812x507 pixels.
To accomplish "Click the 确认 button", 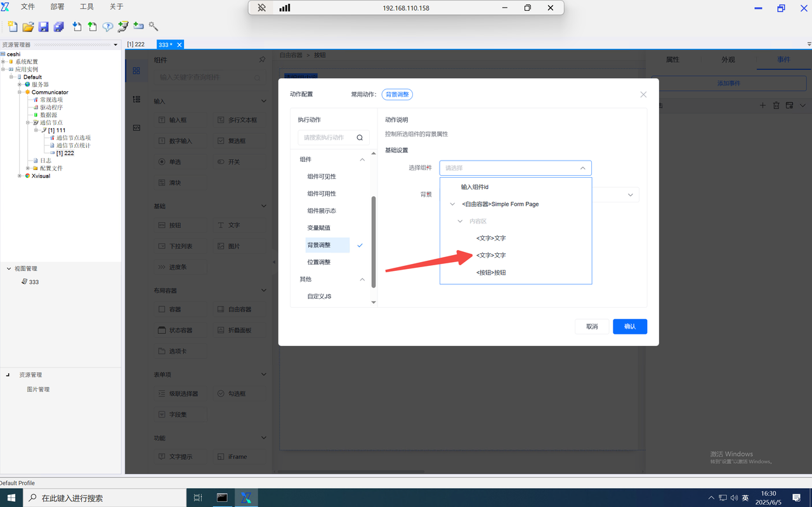I will coord(630,326).
